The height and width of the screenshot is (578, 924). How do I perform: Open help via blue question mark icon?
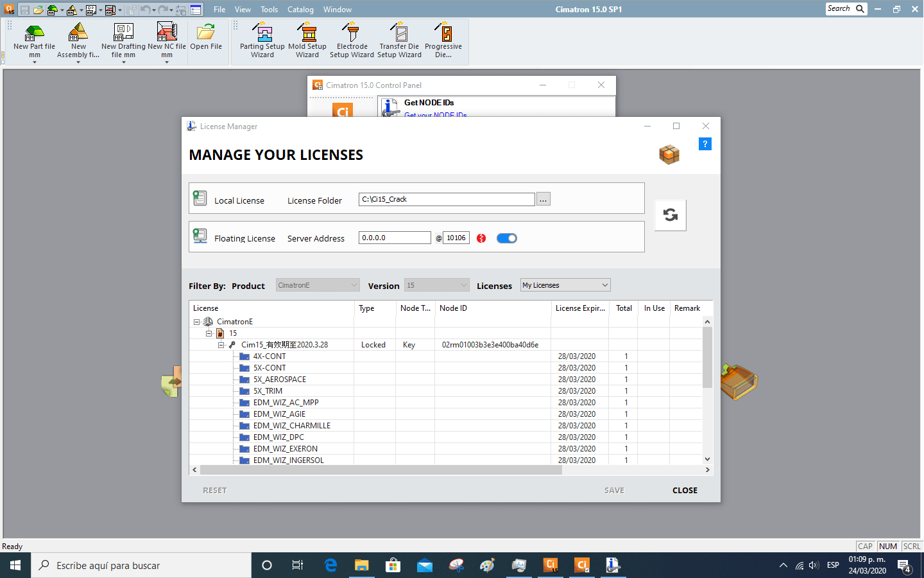click(705, 144)
